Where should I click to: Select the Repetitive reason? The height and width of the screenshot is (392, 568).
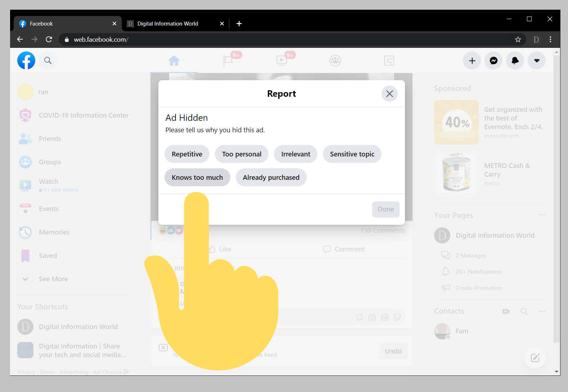pos(187,154)
